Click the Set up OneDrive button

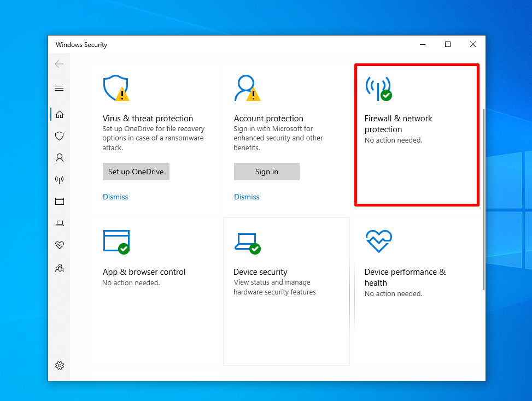pos(136,172)
